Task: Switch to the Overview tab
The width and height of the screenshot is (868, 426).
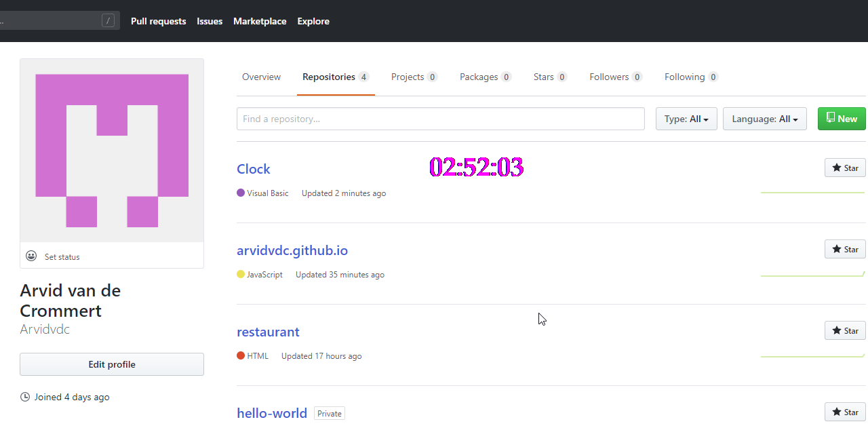Action: 261,77
